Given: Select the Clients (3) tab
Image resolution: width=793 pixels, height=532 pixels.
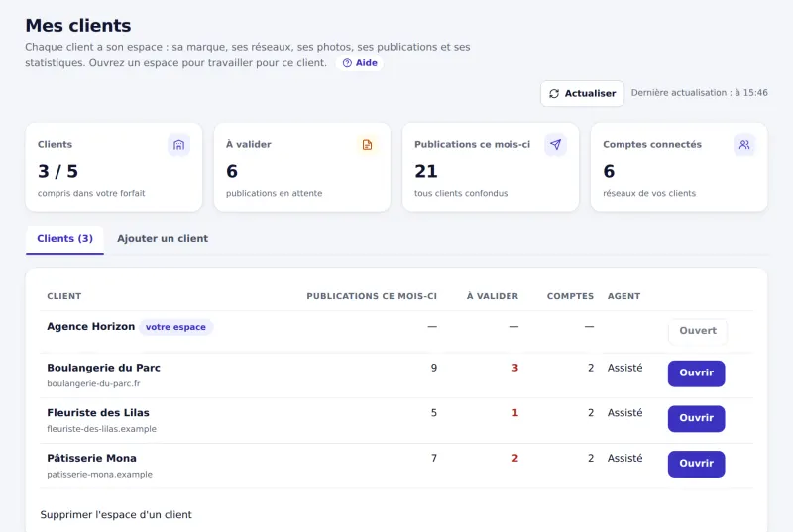Looking at the screenshot, I should (x=64, y=239).
